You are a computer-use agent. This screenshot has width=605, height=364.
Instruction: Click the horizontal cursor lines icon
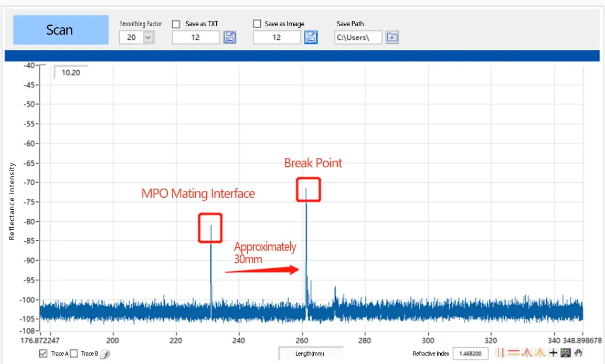click(x=513, y=353)
